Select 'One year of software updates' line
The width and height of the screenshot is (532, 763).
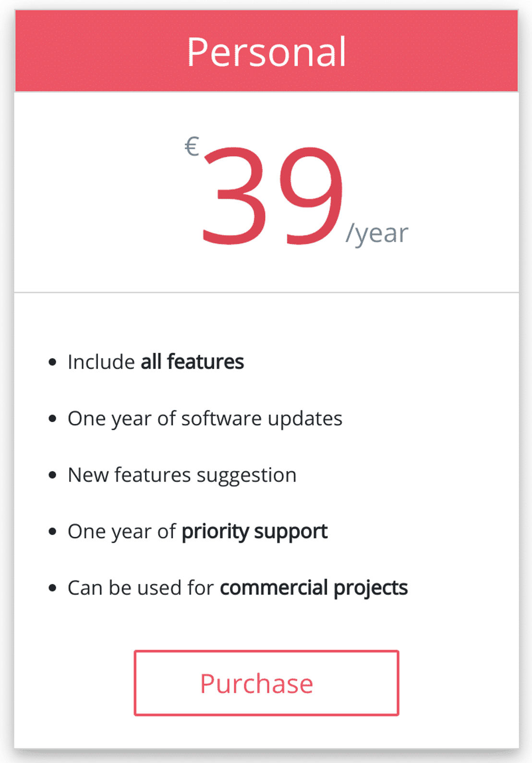pyautogui.click(x=205, y=419)
